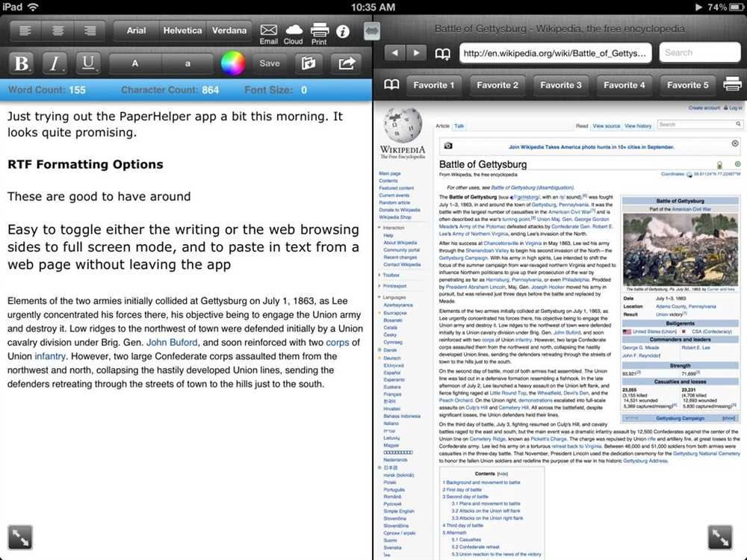This screenshot has width=747, height=560.
Task: Open the color wheel picker
Action: pyautogui.click(x=233, y=63)
